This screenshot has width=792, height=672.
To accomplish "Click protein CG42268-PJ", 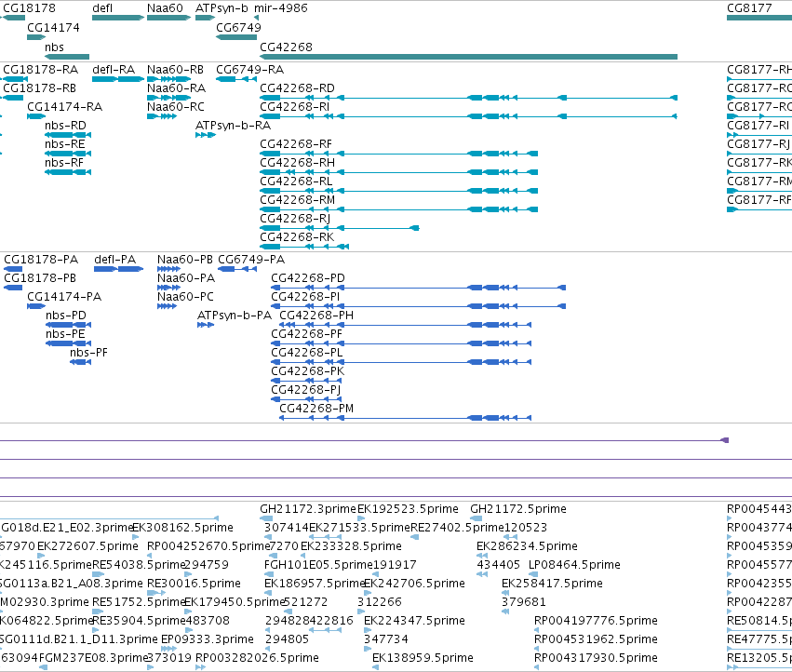I will click(306, 399).
